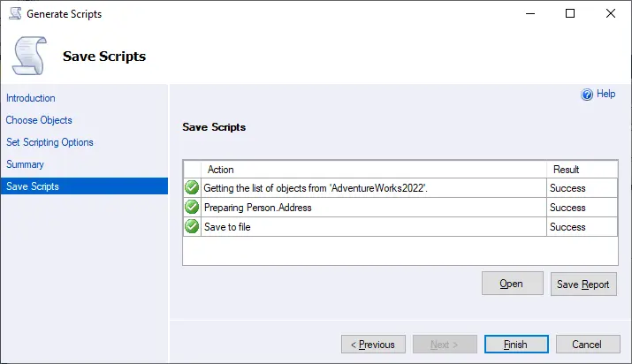Maximize the Generate Scripts window
Viewport: 632px width, 364px height.
(570, 13)
